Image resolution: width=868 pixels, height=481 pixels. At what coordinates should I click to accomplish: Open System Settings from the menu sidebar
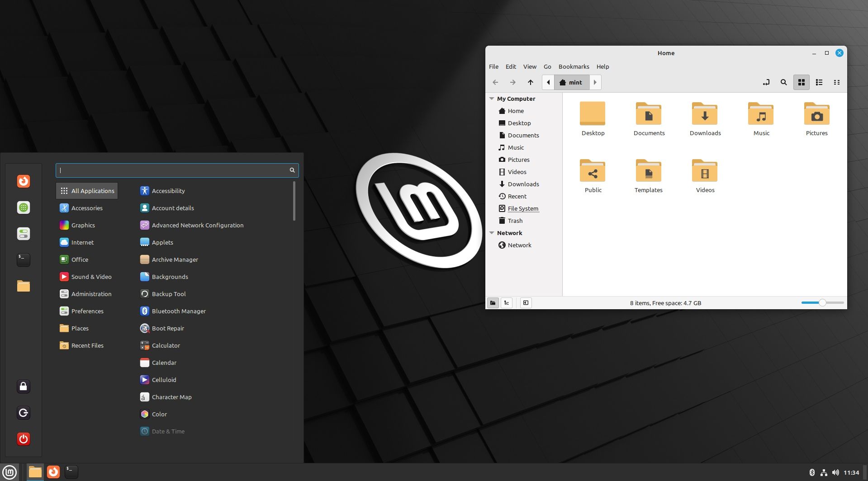point(24,234)
